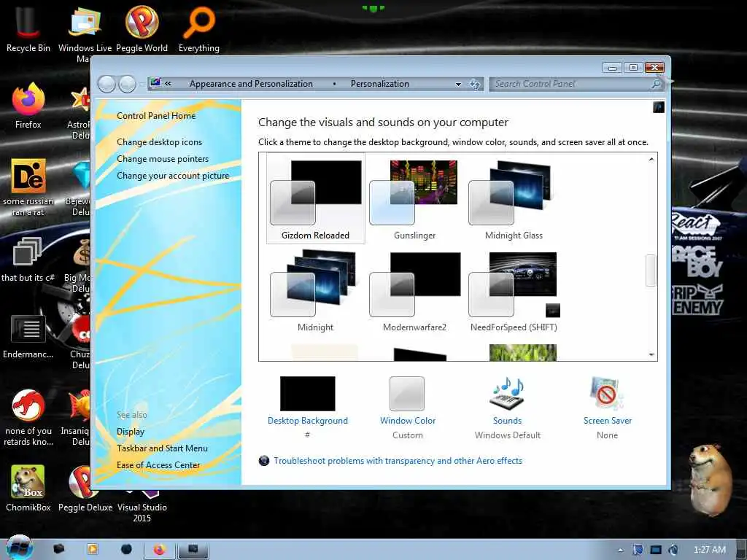Click the '«' breadcrumb chevron in address bar
The width and height of the screenshot is (747, 560).
tap(168, 83)
